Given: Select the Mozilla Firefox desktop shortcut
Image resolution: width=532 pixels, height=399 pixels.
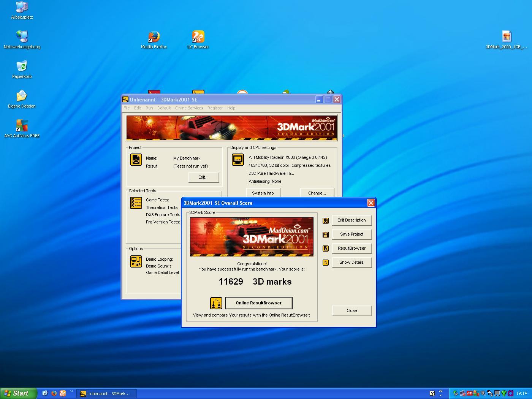Looking at the screenshot, I should tap(154, 40).
